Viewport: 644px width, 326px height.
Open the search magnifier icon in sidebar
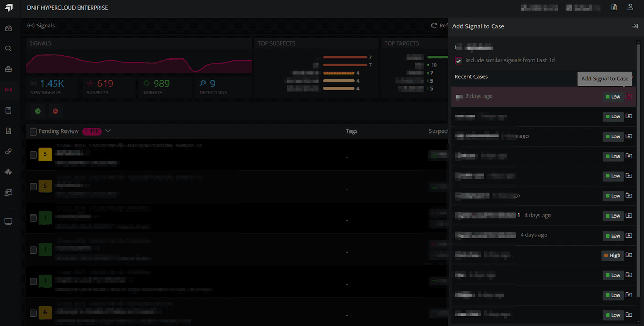(9, 49)
